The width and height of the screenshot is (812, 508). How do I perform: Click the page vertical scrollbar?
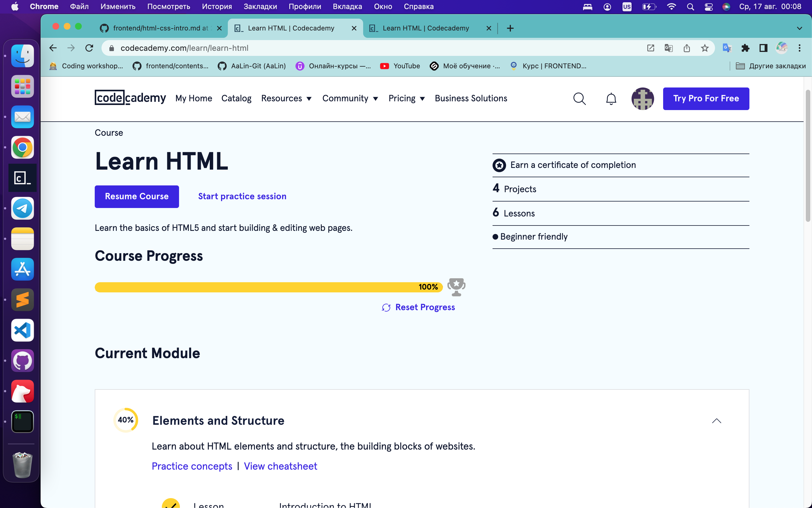[808, 156]
